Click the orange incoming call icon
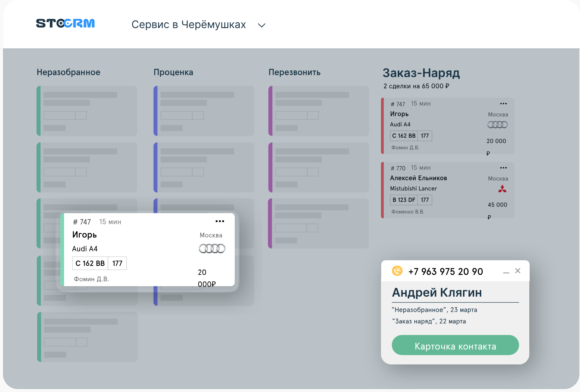The height and width of the screenshot is (392, 580). pos(397,271)
